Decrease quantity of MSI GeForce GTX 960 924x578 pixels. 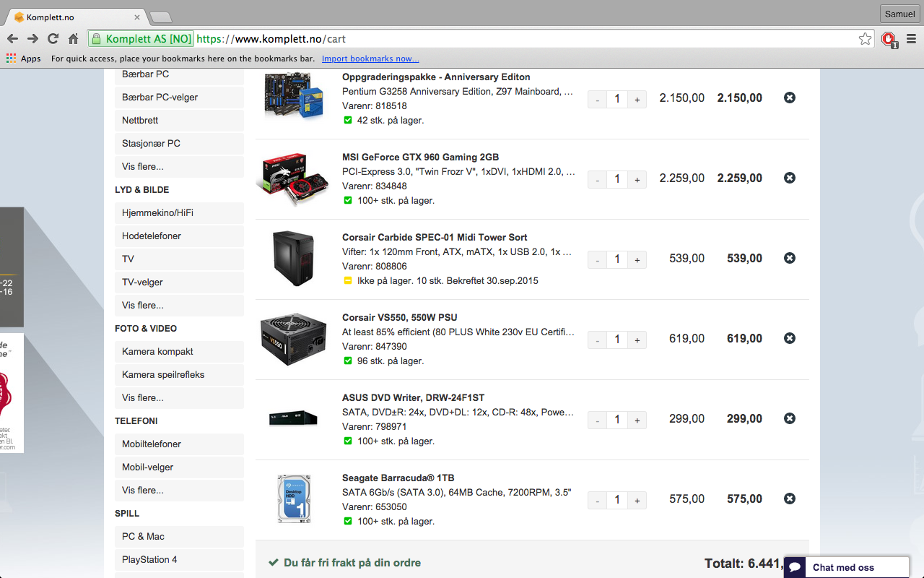point(598,180)
